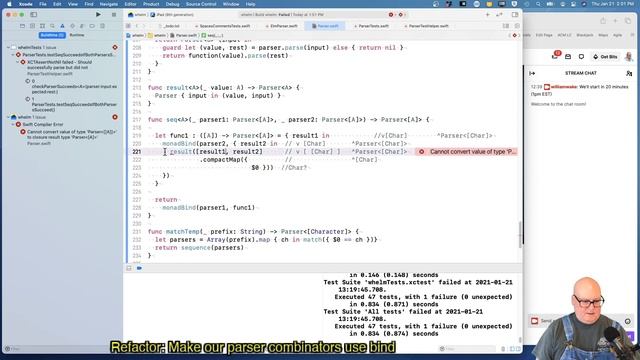Open the Navigate menu
Screen dimensions: 640x360
tap(109, 4)
